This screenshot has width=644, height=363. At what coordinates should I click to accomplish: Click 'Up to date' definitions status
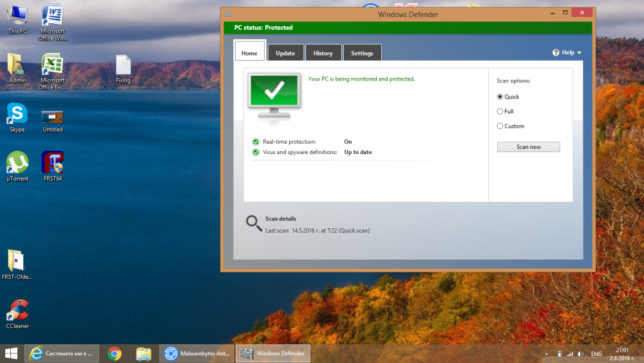point(357,152)
